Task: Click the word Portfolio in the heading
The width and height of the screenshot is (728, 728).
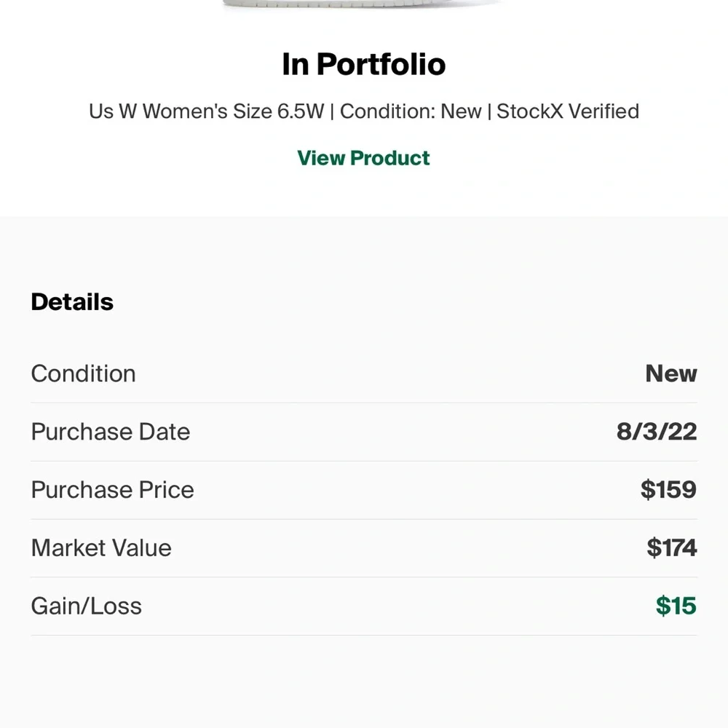Action: [381, 64]
